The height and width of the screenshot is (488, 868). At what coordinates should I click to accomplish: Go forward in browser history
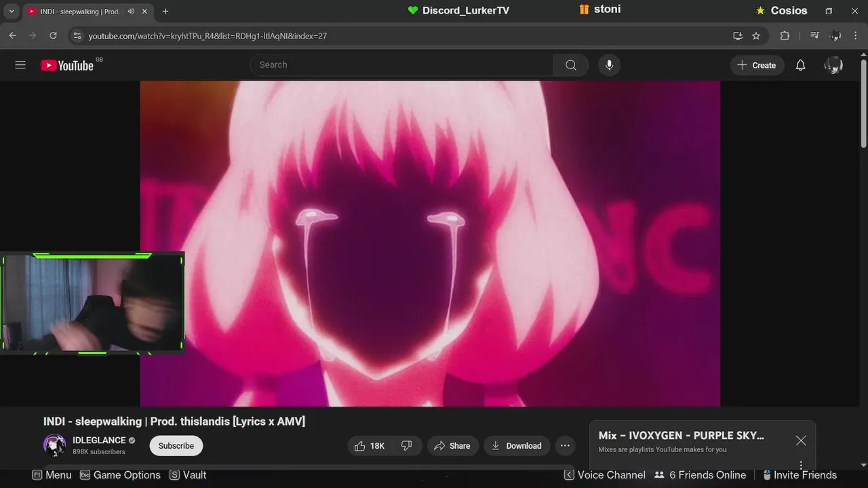[x=33, y=35]
